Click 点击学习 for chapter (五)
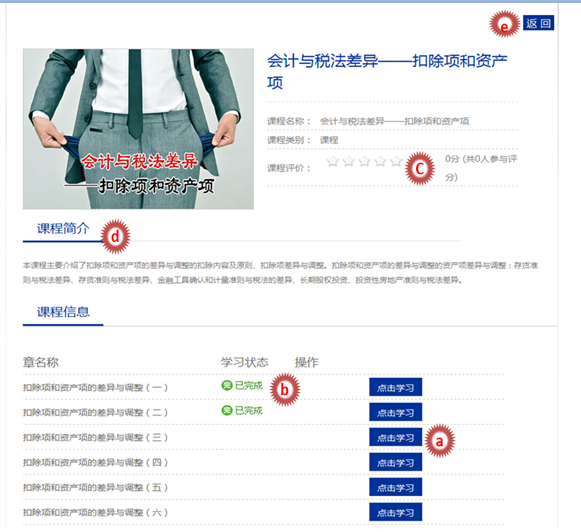 395,487
